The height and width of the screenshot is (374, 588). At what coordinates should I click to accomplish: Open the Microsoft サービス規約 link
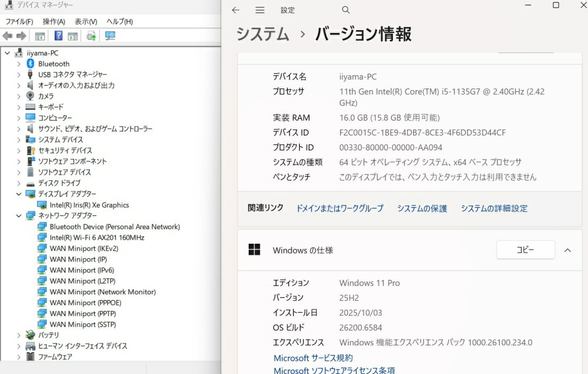tap(313, 358)
